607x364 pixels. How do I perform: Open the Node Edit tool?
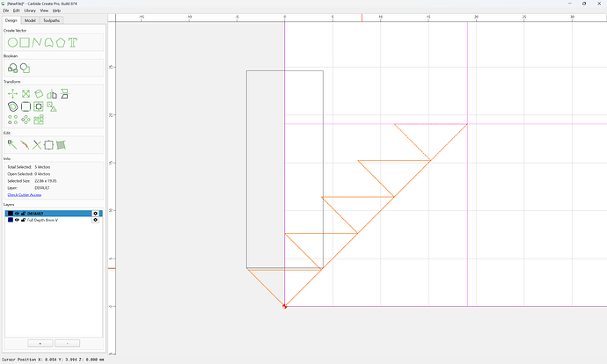12,145
